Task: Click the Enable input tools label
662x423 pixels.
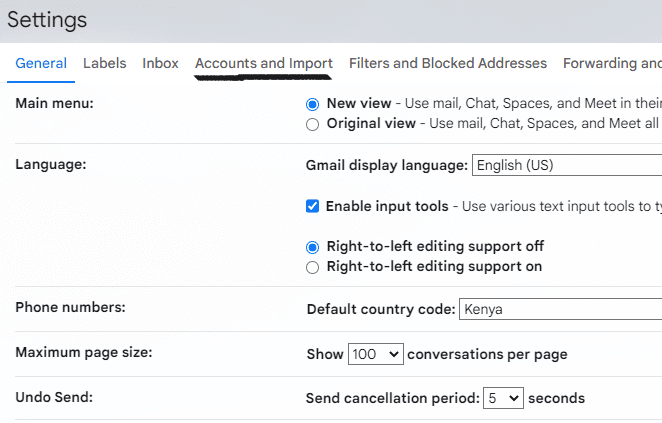Action: pyautogui.click(x=387, y=206)
